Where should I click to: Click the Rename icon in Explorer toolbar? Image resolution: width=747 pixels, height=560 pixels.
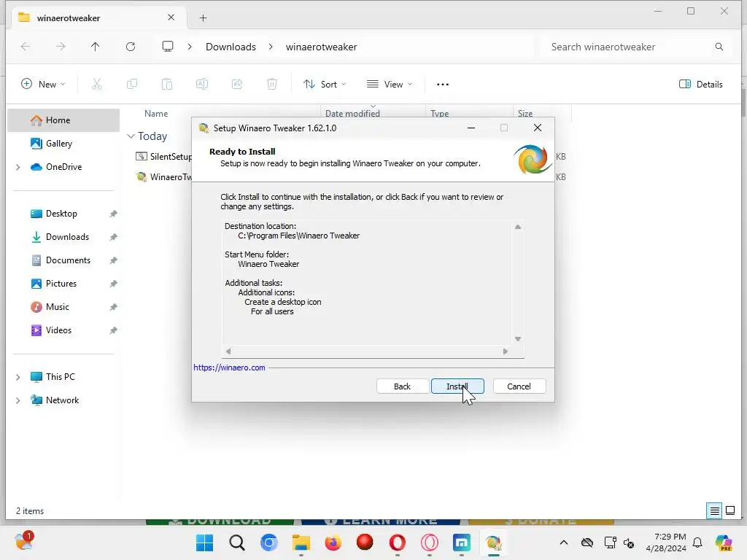(x=202, y=85)
